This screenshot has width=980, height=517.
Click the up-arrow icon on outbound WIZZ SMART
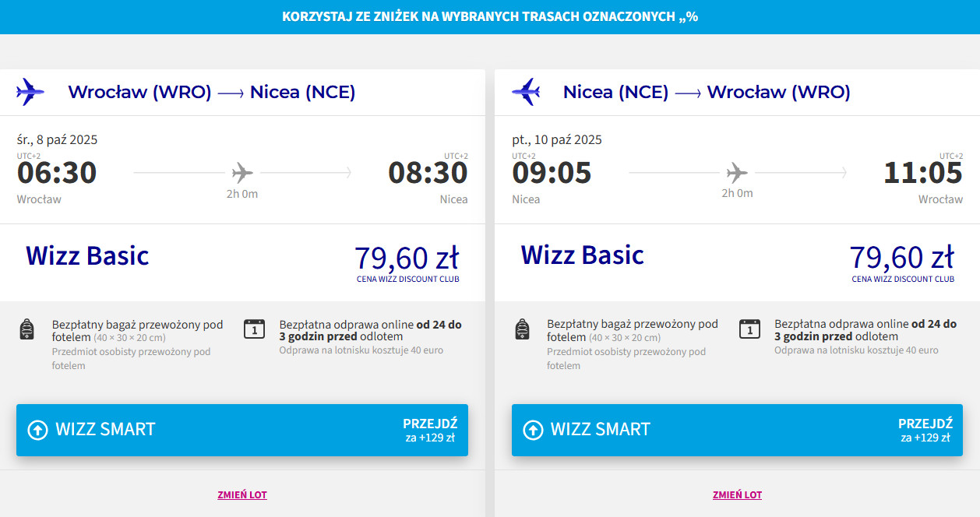pos(37,430)
